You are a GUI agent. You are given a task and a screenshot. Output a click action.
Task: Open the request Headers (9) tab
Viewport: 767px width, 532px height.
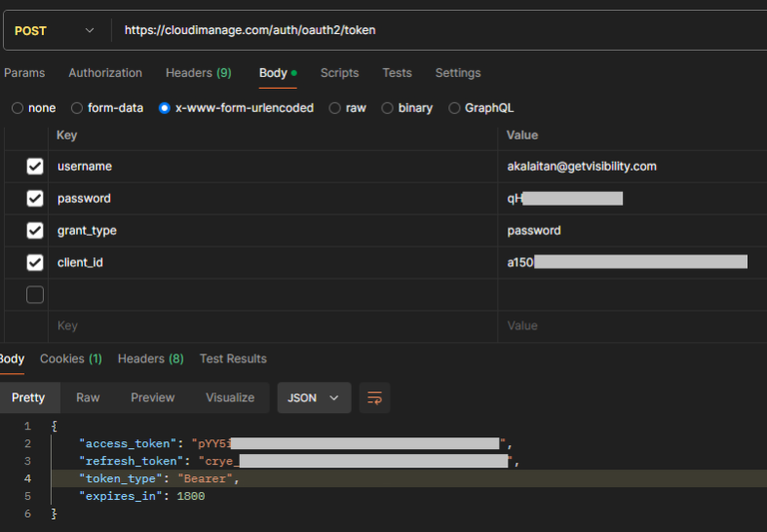[198, 73]
